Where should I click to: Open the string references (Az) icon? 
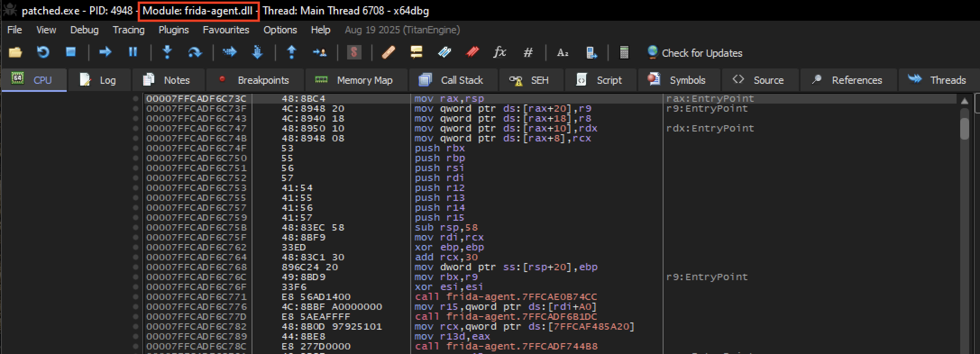563,53
